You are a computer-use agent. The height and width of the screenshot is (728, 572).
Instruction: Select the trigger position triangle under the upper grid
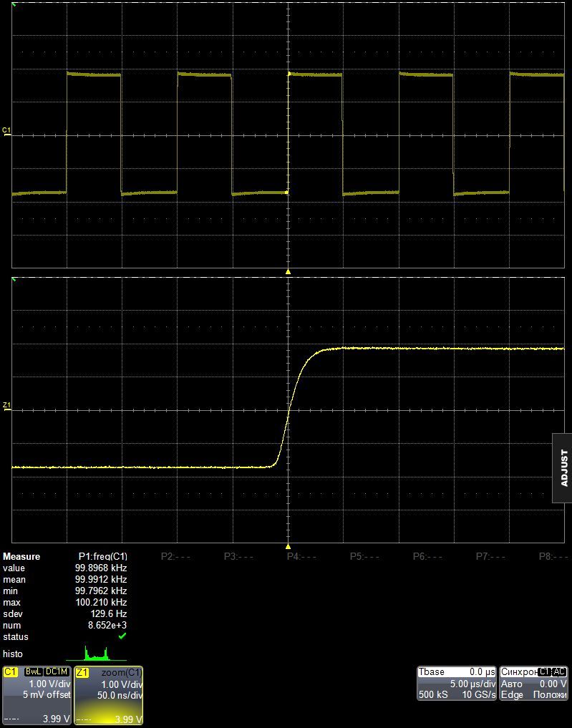click(288, 271)
